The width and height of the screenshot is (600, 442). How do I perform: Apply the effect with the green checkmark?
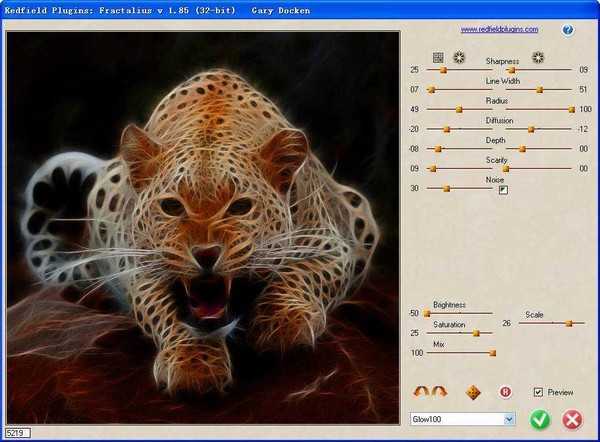(540, 419)
